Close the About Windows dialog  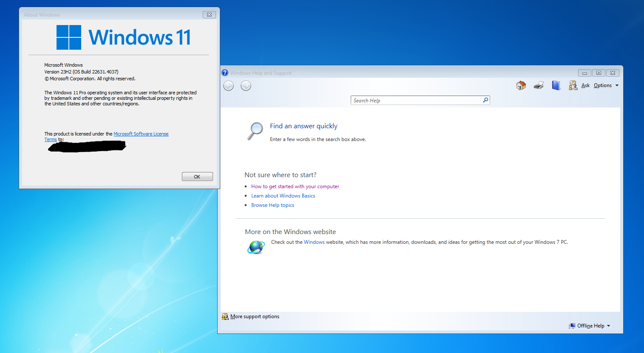(x=209, y=14)
